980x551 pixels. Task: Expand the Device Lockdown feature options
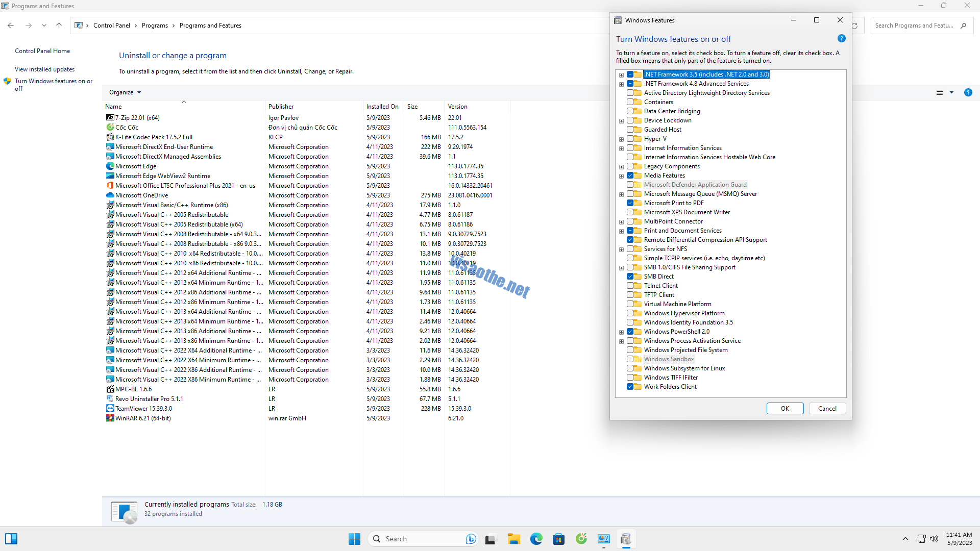coord(621,120)
